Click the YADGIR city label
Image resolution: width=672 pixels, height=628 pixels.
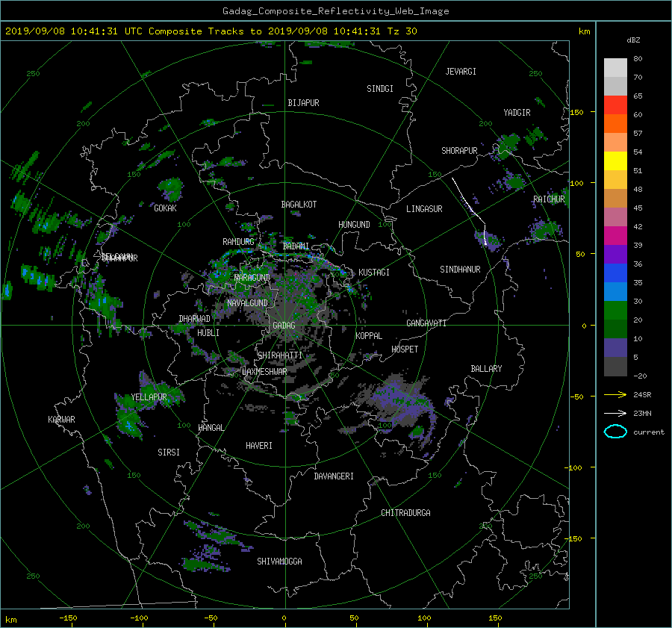click(517, 113)
